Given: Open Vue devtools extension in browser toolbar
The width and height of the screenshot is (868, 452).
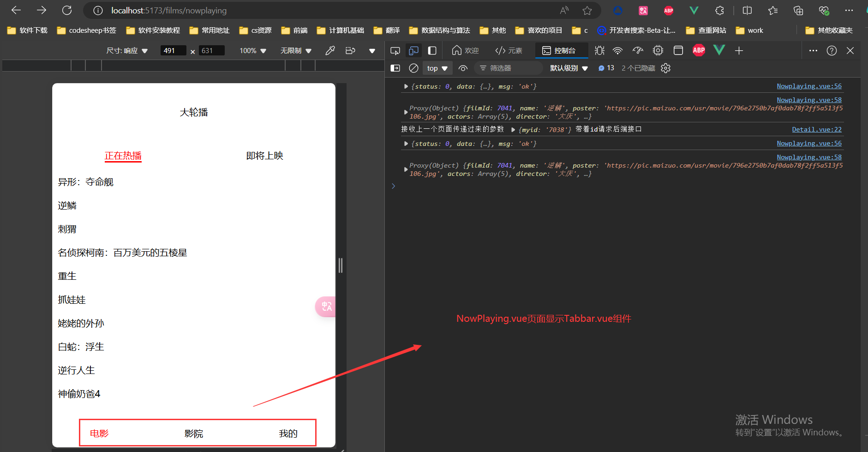Looking at the screenshot, I should 694,10.
